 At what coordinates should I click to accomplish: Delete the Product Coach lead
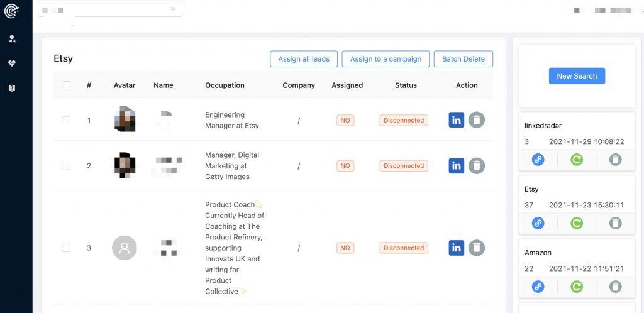[477, 248]
